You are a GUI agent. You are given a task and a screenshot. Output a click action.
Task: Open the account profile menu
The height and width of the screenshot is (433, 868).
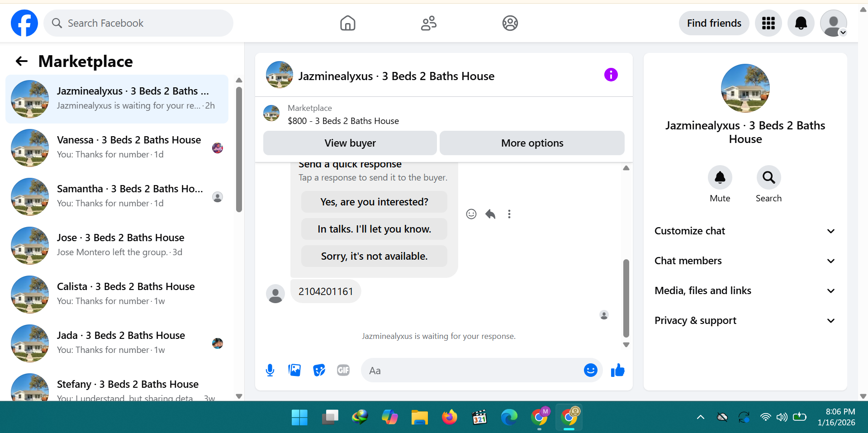pos(833,23)
